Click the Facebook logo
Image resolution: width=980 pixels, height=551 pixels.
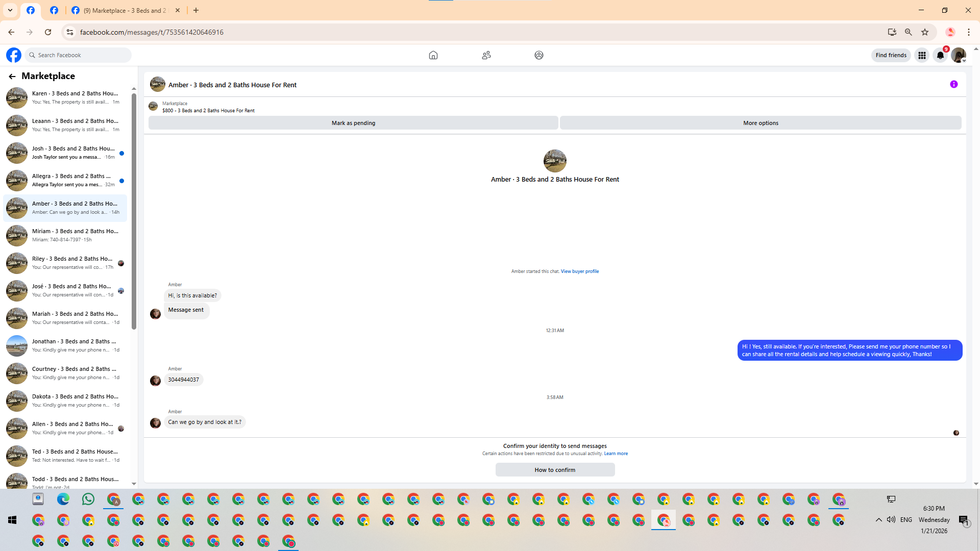(x=14, y=55)
